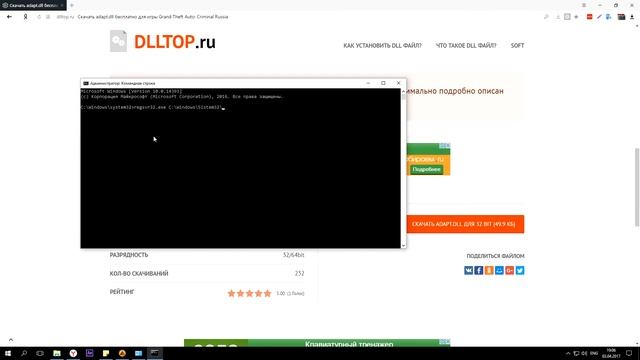Show hidden tray icons chevron

[568, 353]
